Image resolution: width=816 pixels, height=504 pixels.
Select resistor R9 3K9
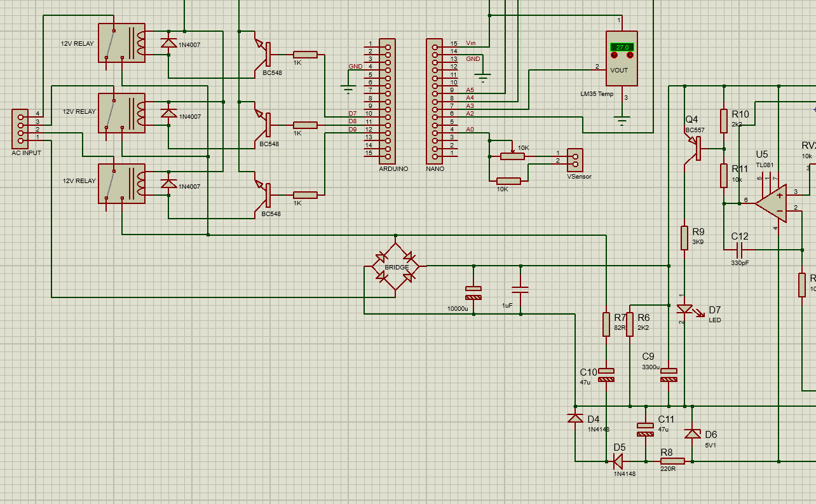[x=684, y=237]
